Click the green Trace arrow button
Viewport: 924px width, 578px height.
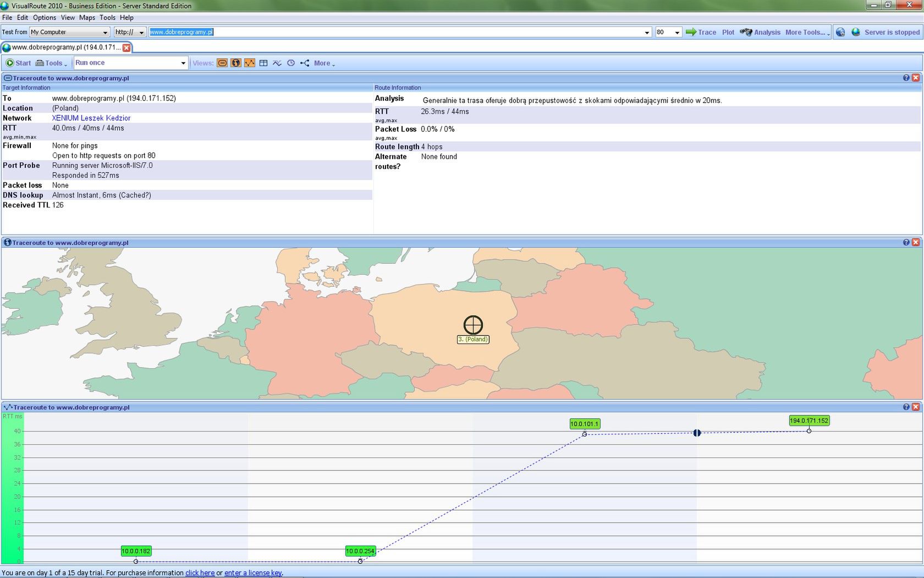[700, 32]
